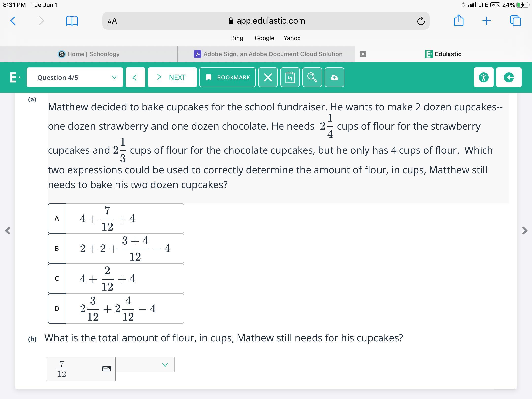
Task: Click the magnifier zoom tool icon
Action: click(312, 77)
